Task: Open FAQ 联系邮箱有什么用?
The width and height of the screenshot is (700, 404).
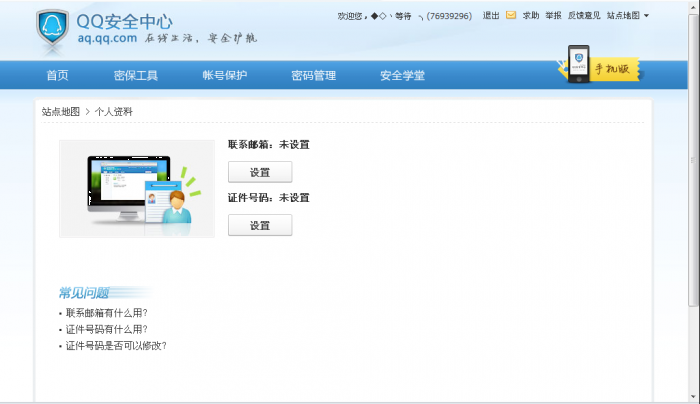Action: pyautogui.click(x=107, y=313)
